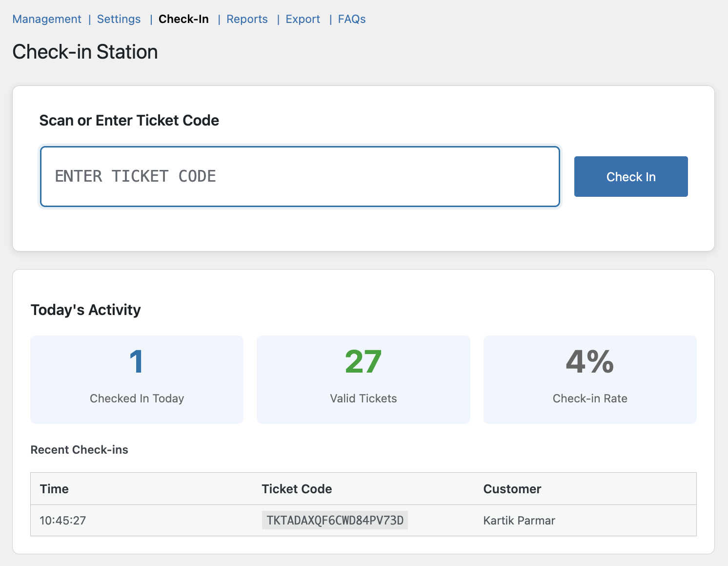Click customer name Kartik Parmar
Screen dimensions: 728x566
click(x=519, y=521)
